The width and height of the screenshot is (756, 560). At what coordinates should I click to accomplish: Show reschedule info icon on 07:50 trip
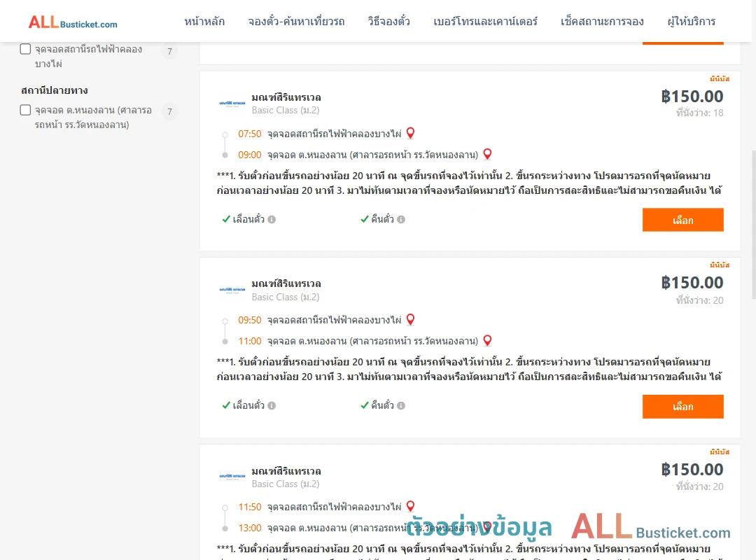(x=272, y=220)
